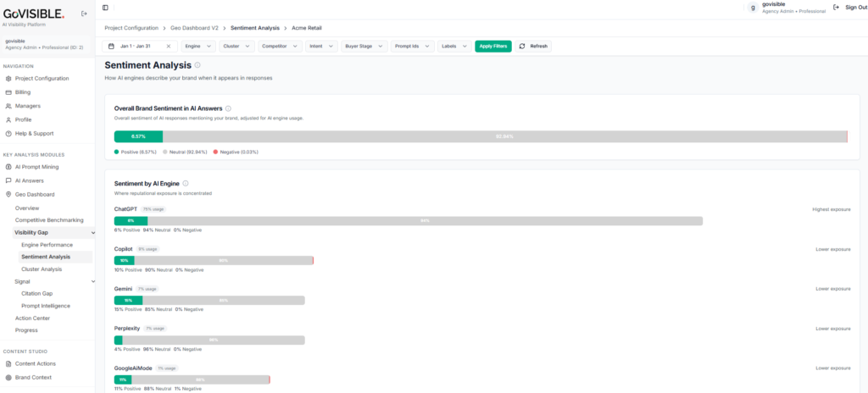Screen dimensions: 868x393
Task: Click the Highest exposure label
Action: coord(832,209)
